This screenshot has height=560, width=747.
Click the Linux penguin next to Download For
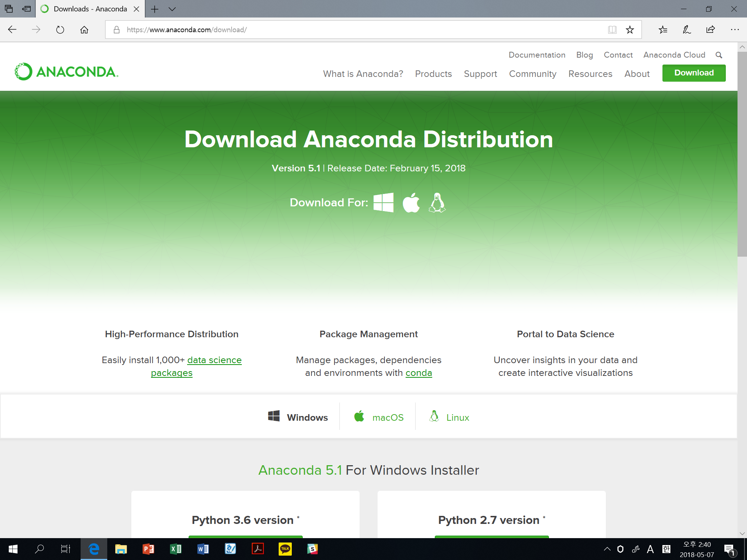(x=437, y=202)
